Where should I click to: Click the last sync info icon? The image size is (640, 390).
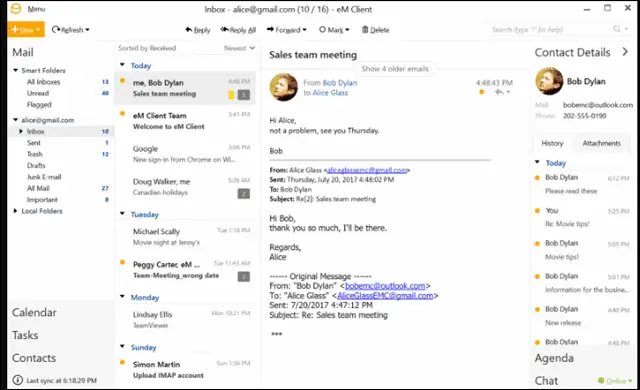click(x=17, y=380)
